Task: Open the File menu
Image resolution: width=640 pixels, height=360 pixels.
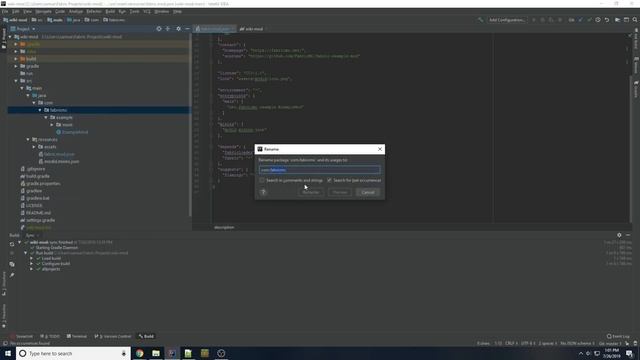Action: pos(5,11)
